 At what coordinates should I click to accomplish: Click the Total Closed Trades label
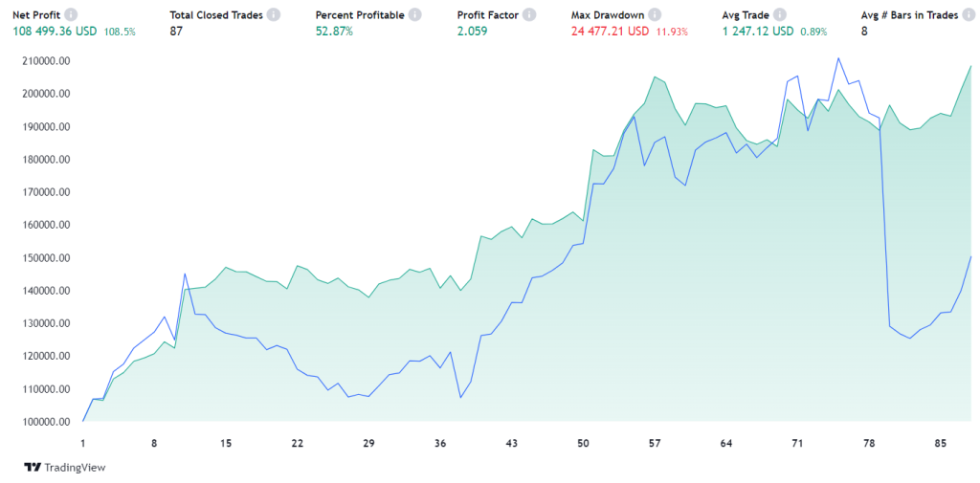(x=216, y=15)
